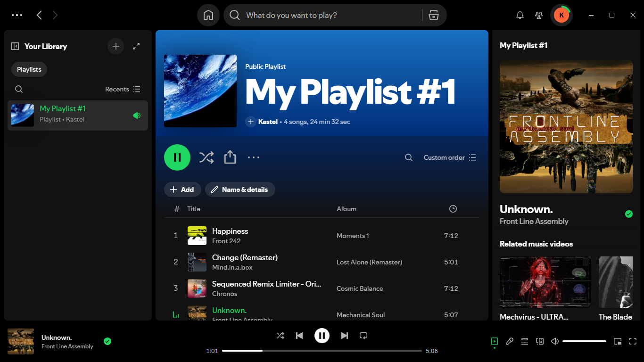Open the Browse icon in search bar
This screenshot has height=362, width=644.
coord(434,15)
